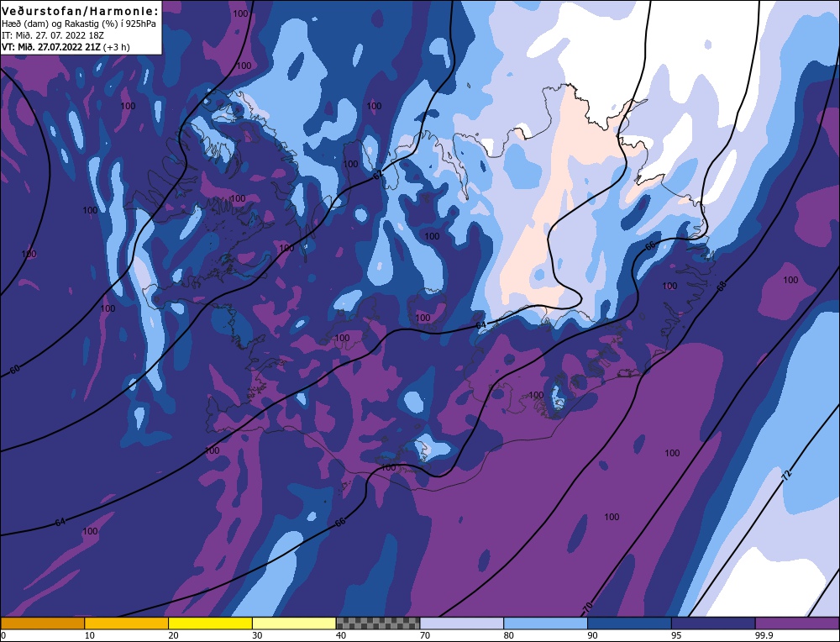Select the pale yellow 30–40 legend swatch
The width and height of the screenshot is (840, 642).
[x=294, y=624]
